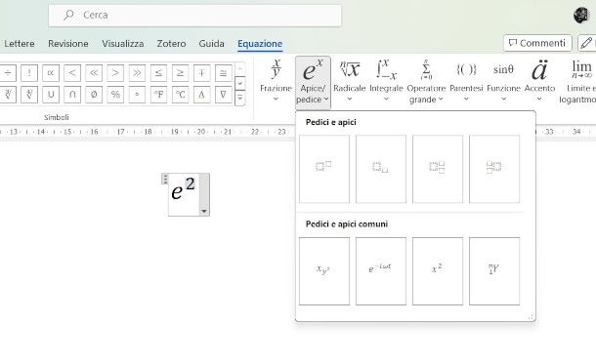The height and width of the screenshot is (364, 596).
Task: Insert the less than symbol
Action: click(x=72, y=72)
